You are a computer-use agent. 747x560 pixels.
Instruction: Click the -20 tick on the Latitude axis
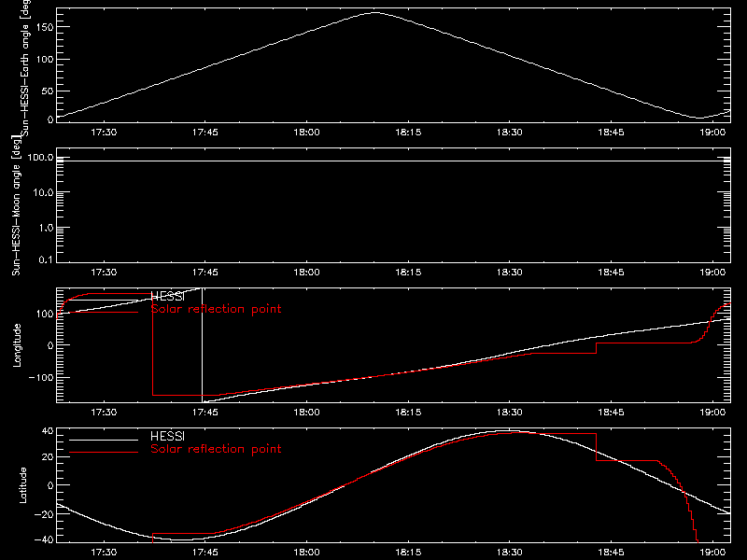tap(44, 514)
